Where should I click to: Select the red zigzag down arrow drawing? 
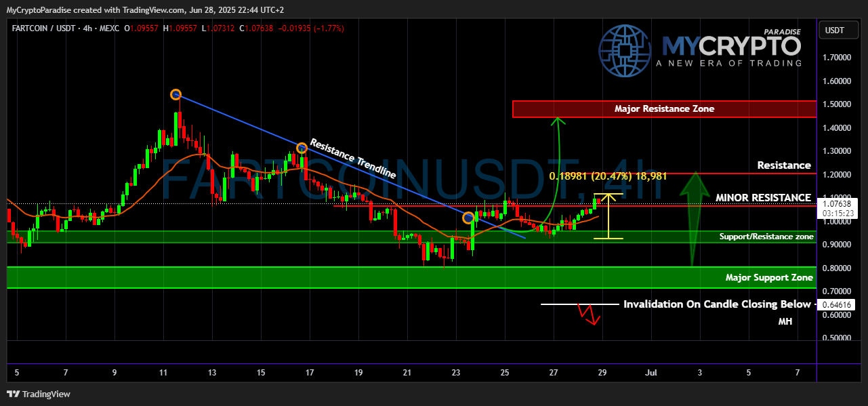coord(588,314)
